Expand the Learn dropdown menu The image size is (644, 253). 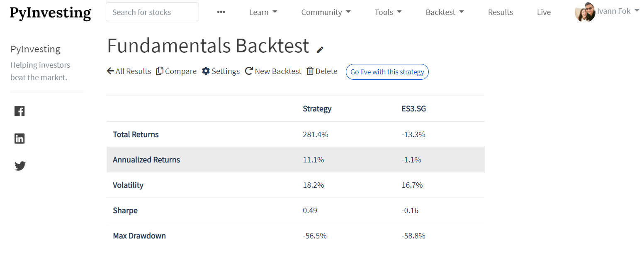tap(263, 12)
